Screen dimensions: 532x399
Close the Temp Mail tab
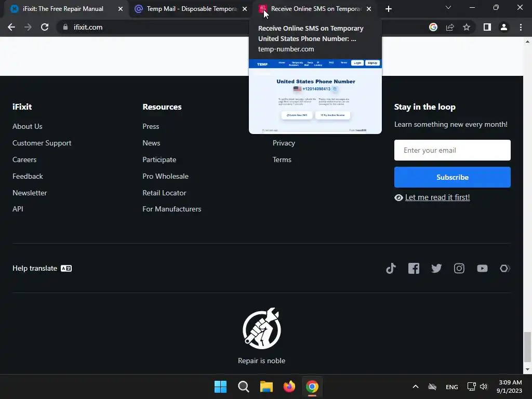(245, 9)
